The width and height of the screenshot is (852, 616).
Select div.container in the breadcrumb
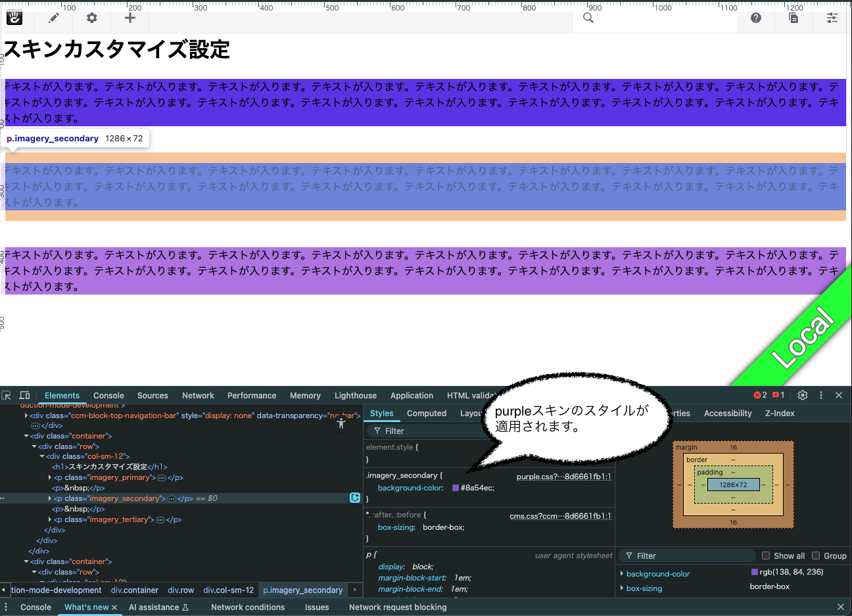tap(135, 590)
